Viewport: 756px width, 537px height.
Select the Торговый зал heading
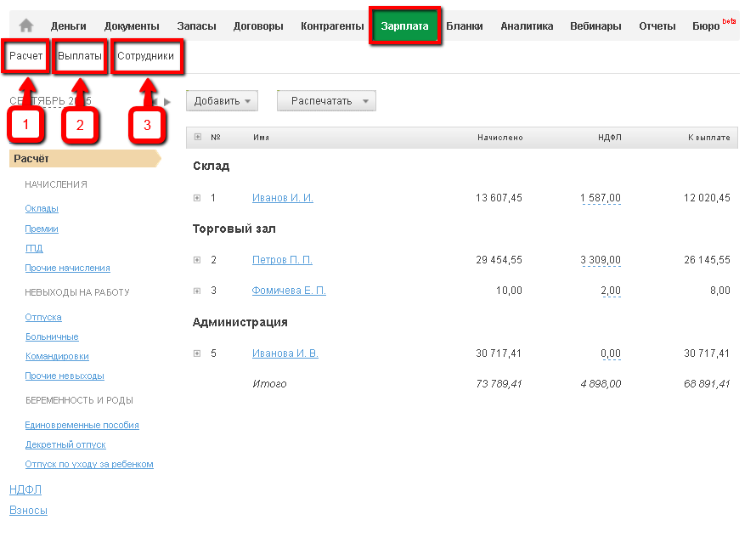click(234, 229)
